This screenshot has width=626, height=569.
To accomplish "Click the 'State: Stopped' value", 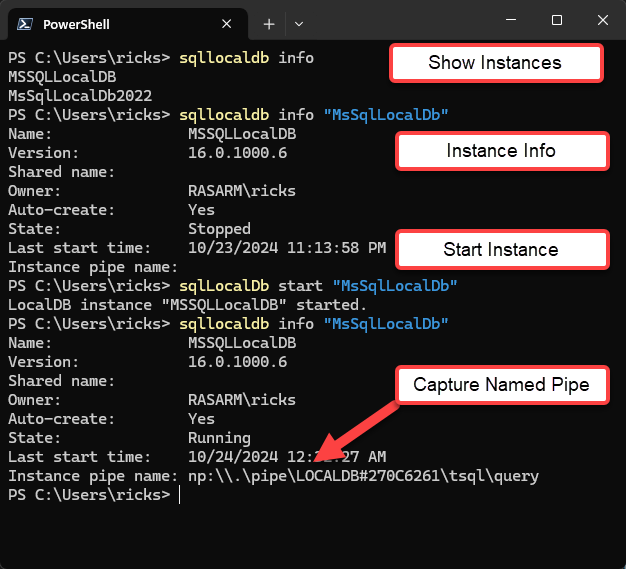I will coord(219,229).
